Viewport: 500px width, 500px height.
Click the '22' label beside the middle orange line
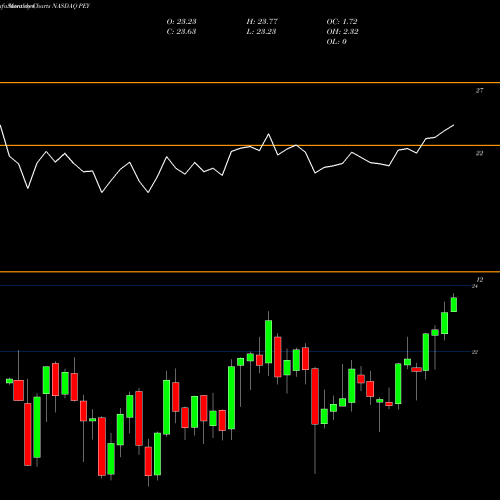pyautogui.click(x=479, y=153)
